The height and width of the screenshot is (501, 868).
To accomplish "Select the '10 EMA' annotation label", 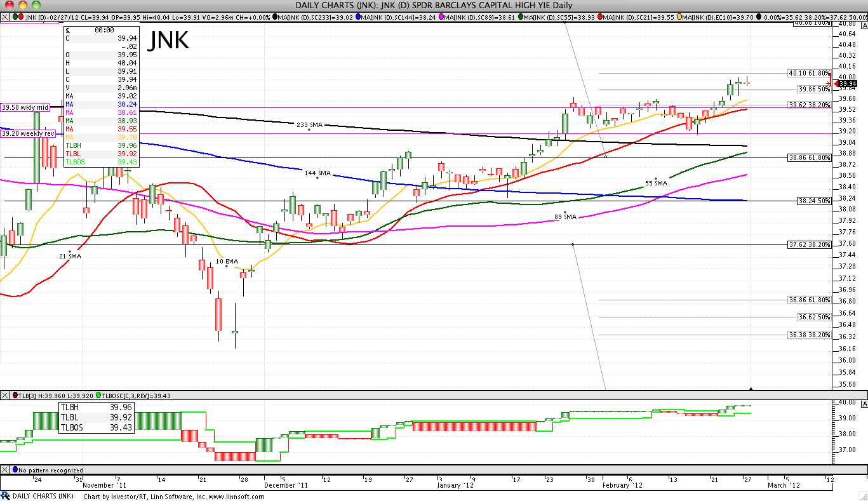I will [x=227, y=261].
